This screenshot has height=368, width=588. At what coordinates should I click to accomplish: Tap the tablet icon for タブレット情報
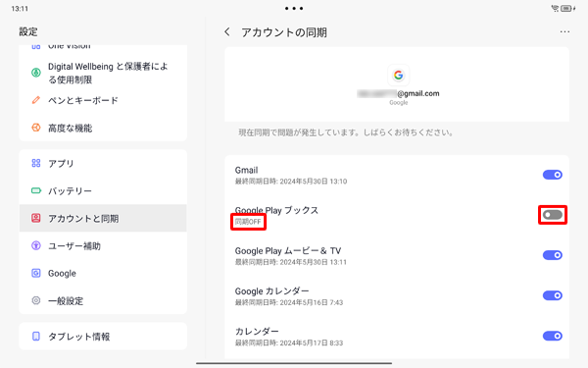(x=36, y=336)
